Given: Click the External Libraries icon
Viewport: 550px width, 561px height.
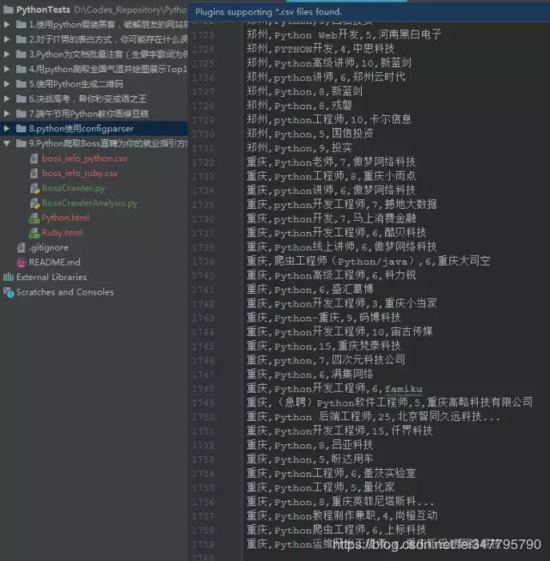Looking at the screenshot, I should click(8, 277).
